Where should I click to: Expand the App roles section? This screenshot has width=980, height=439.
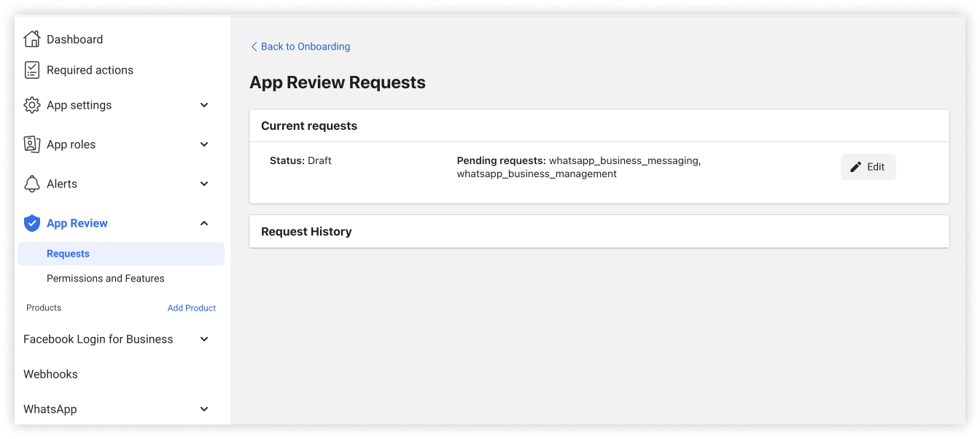pos(204,144)
